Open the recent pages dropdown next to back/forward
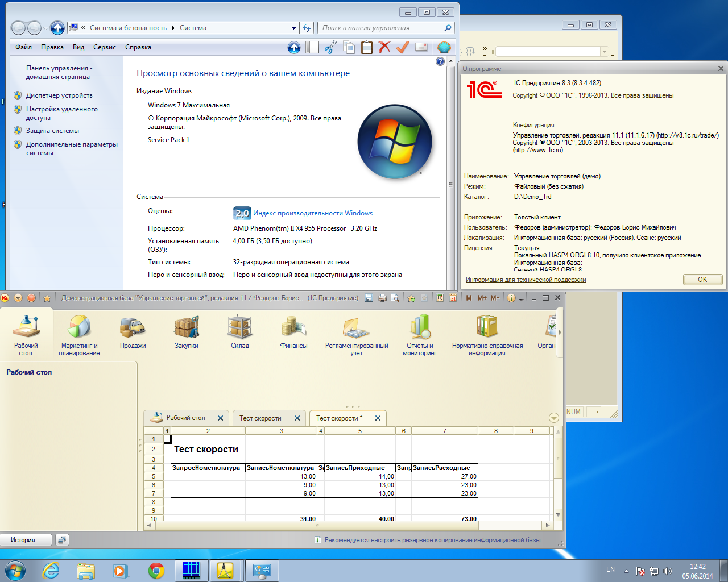This screenshot has height=582, width=728. (46, 28)
